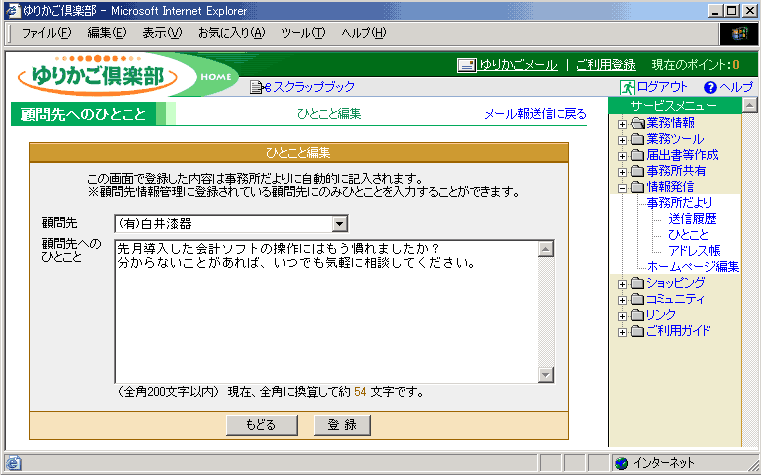Expand the リンク tree node
Image resolution: width=761 pixels, height=475 pixels.
[x=622, y=316]
